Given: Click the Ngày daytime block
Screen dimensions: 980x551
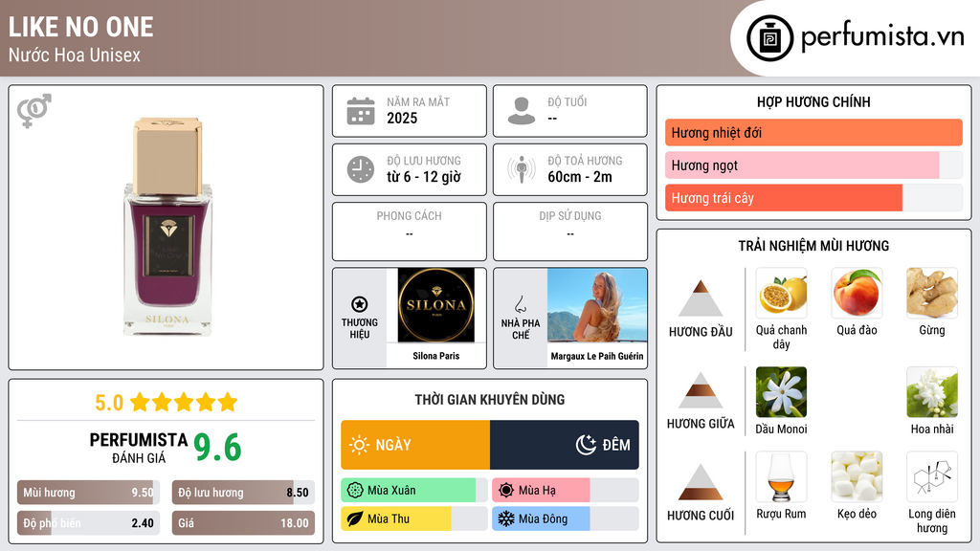Looking at the screenshot, I should [415, 445].
